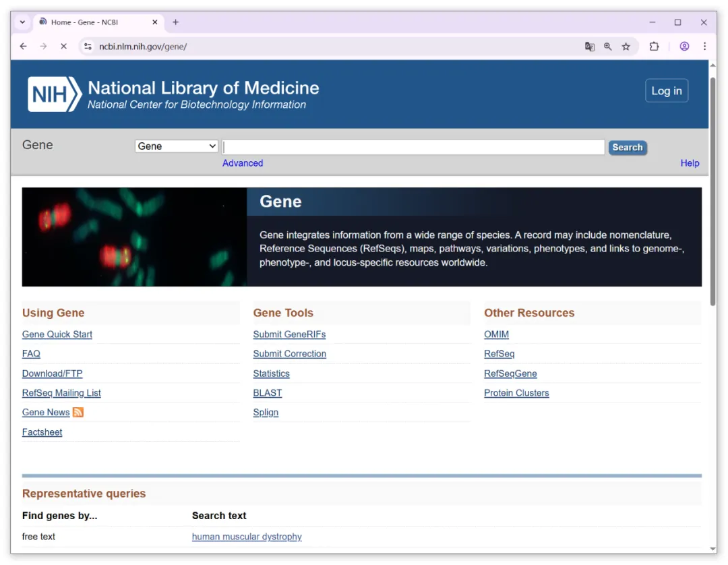Viewport: 728px width, 565px height.
Task: Open the Chrome profile avatar
Action: click(x=684, y=47)
